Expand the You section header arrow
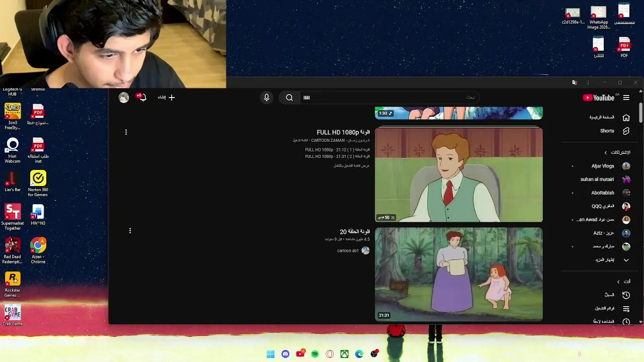The image size is (644, 362). point(618,282)
